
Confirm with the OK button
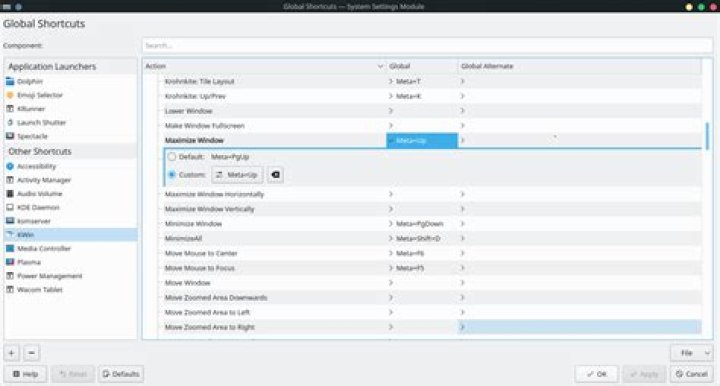pos(596,374)
